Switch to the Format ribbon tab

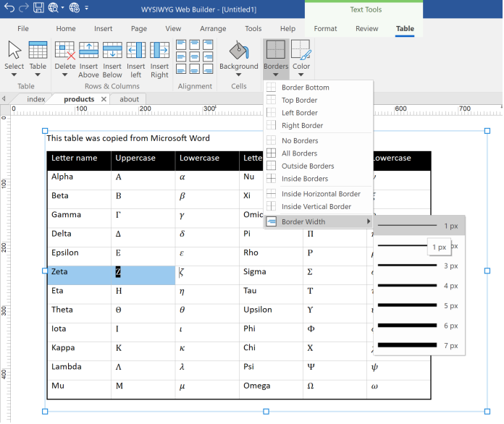[x=325, y=29]
